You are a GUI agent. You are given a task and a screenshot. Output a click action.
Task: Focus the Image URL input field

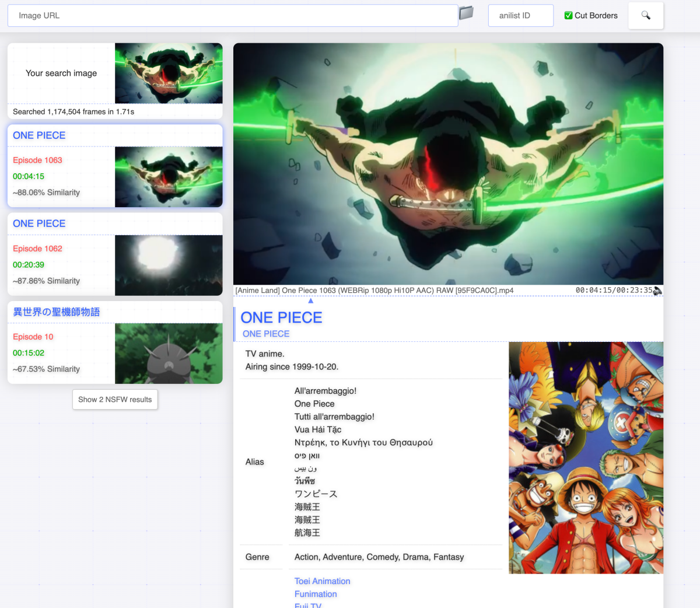click(233, 16)
